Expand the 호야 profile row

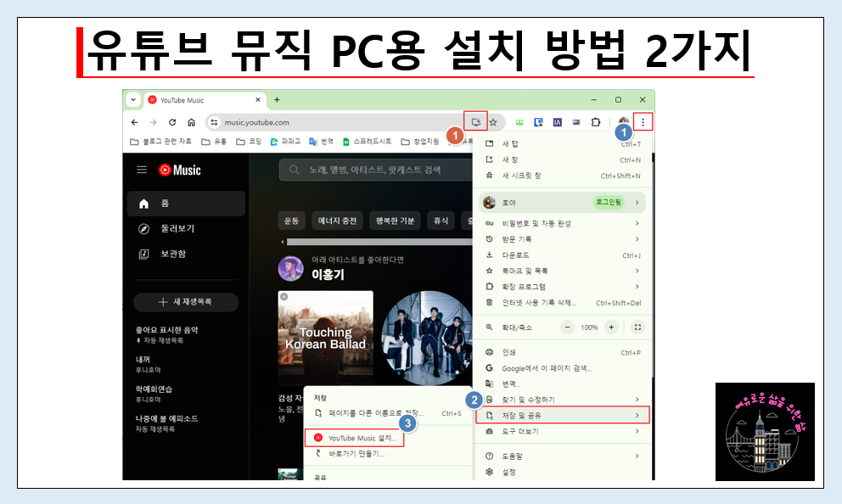(562, 202)
